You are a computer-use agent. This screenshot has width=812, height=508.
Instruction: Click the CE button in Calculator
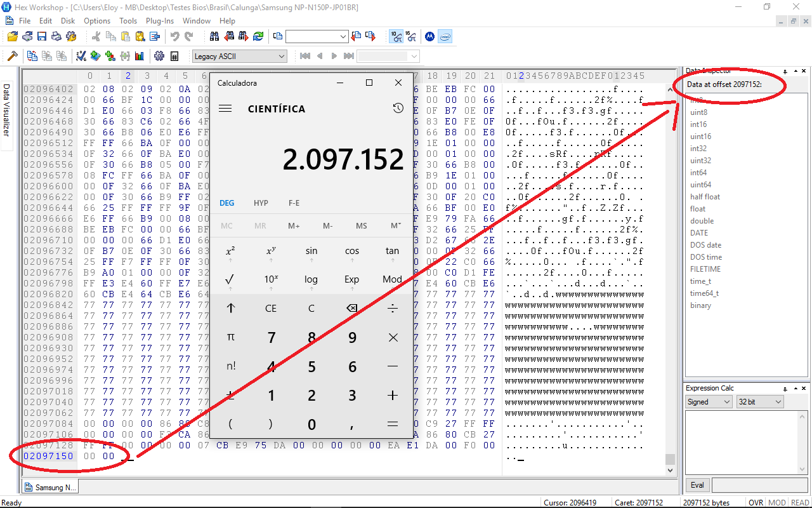coord(271,309)
